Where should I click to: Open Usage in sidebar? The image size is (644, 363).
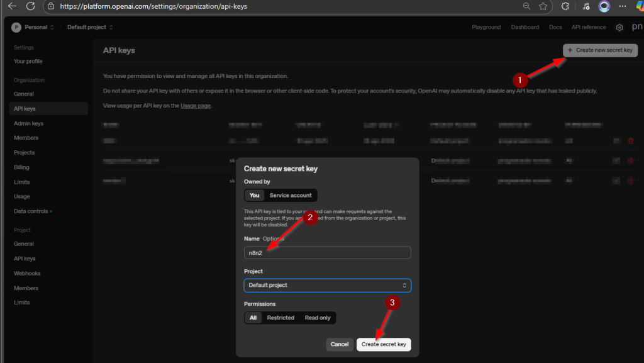tap(22, 196)
